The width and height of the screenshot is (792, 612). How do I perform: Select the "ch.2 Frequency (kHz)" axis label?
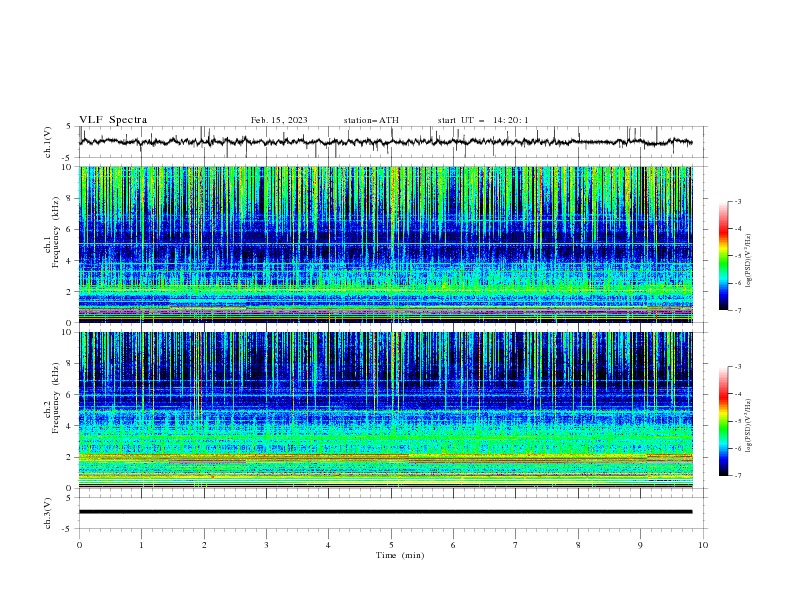pos(52,397)
